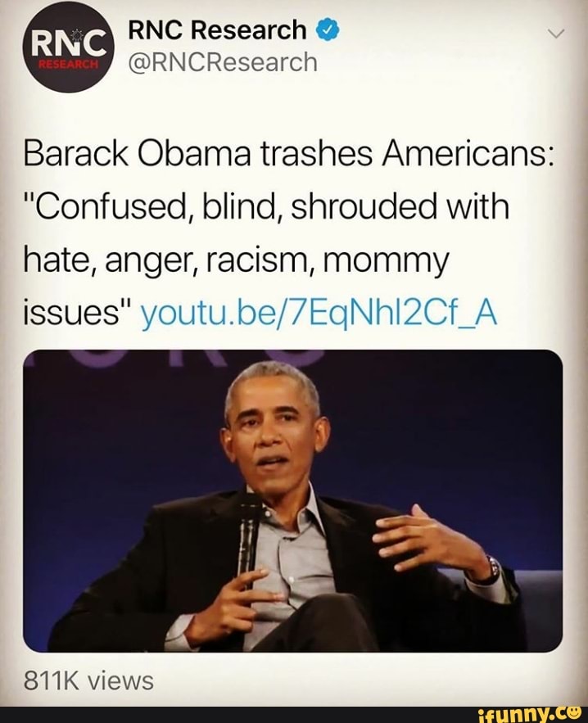
Task: Select the RNC Research display name
Action: click(x=217, y=30)
